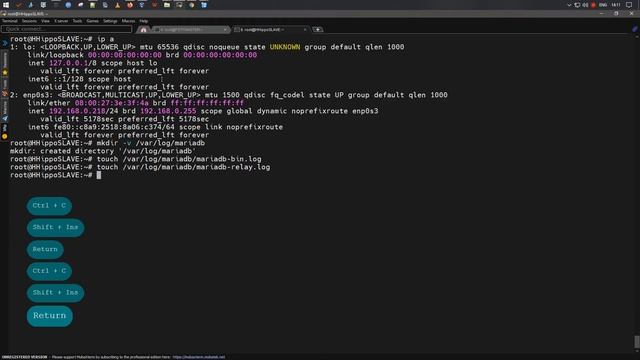640x360 pixels.
Task: Follow the mobaxterm.mobatek.net link in status bar
Action: pos(198,357)
